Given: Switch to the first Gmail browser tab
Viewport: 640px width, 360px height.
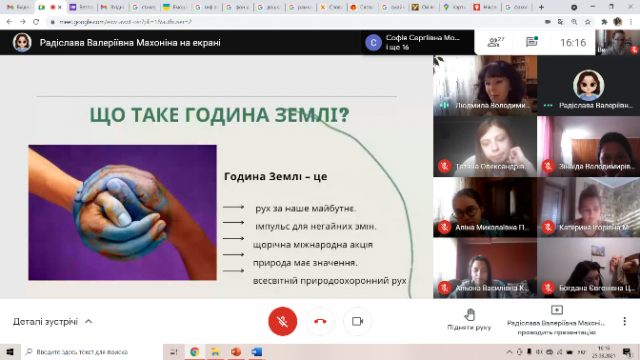Looking at the screenshot, I should pos(18,7).
